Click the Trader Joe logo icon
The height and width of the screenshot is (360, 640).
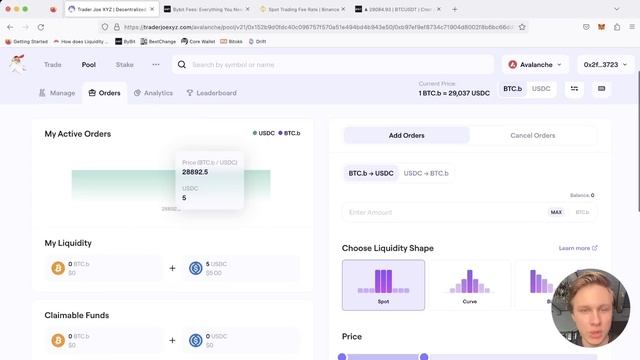pyautogui.click(x=18, y=64)
